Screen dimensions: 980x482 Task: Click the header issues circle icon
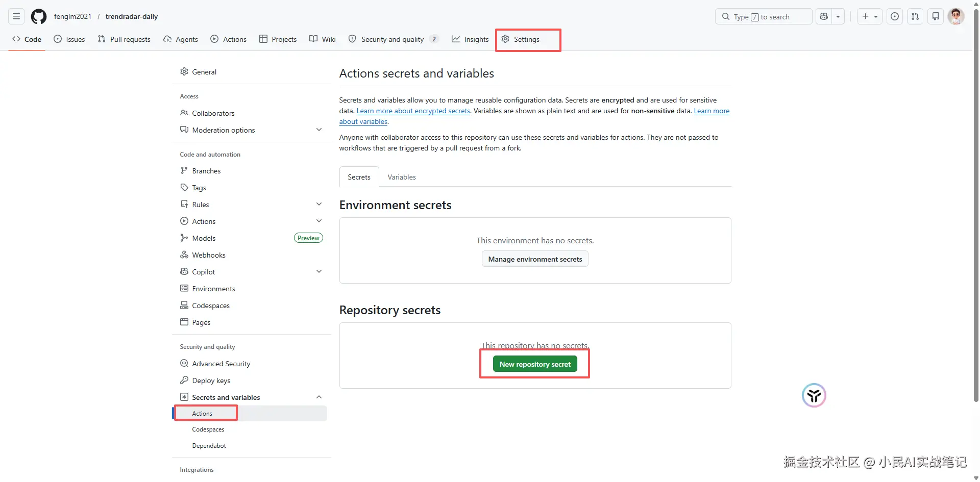(x=894, y=17)
